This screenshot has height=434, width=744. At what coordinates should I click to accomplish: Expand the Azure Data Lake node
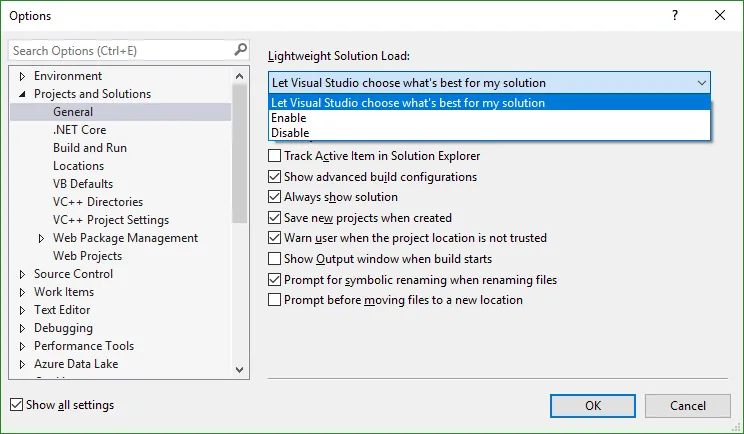click(22, 364)
